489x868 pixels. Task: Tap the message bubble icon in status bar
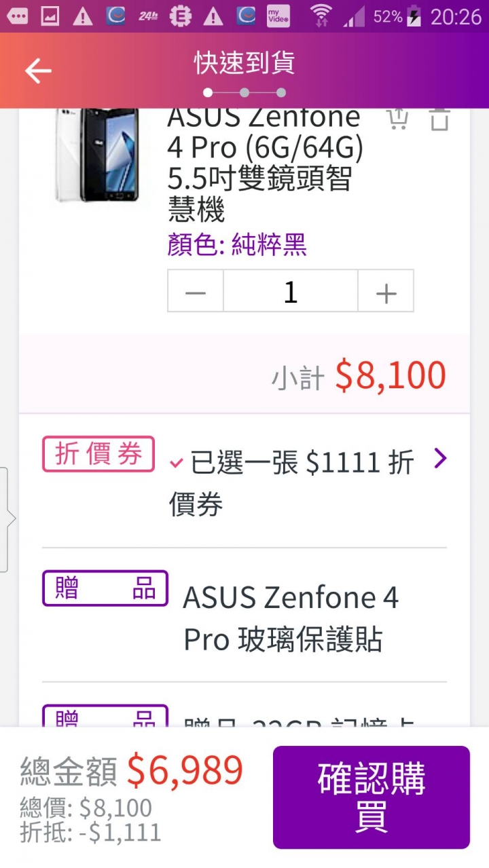[17, 16]
